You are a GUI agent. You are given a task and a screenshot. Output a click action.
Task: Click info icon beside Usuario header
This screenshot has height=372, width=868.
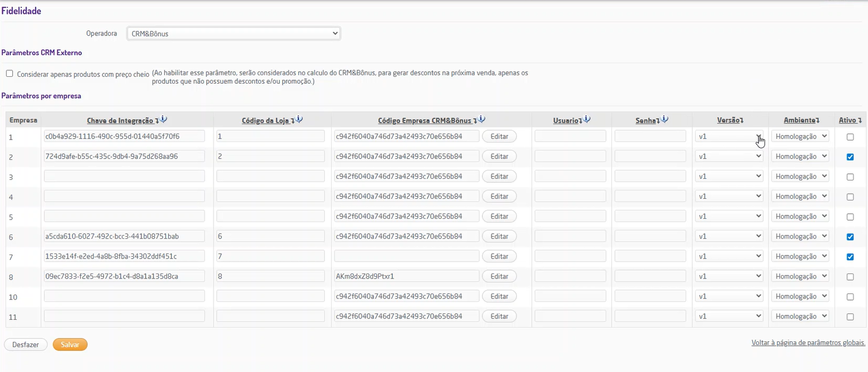(588, 119)
